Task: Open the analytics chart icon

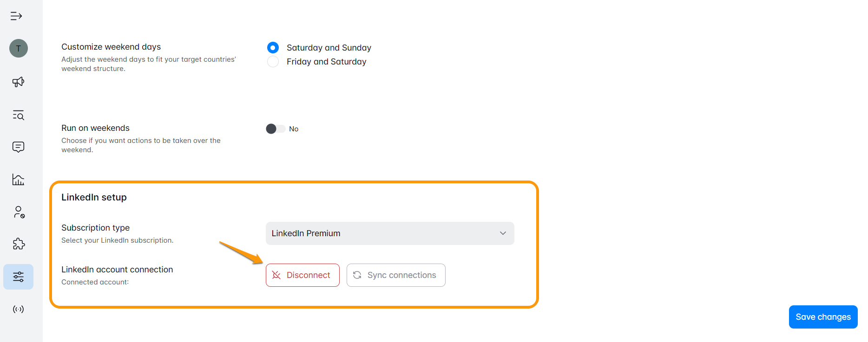Action: click(18, 180)
